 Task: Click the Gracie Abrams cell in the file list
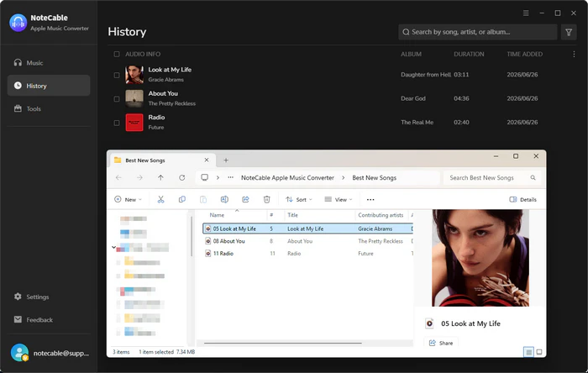pyautogui.click(x=375, y=229)
